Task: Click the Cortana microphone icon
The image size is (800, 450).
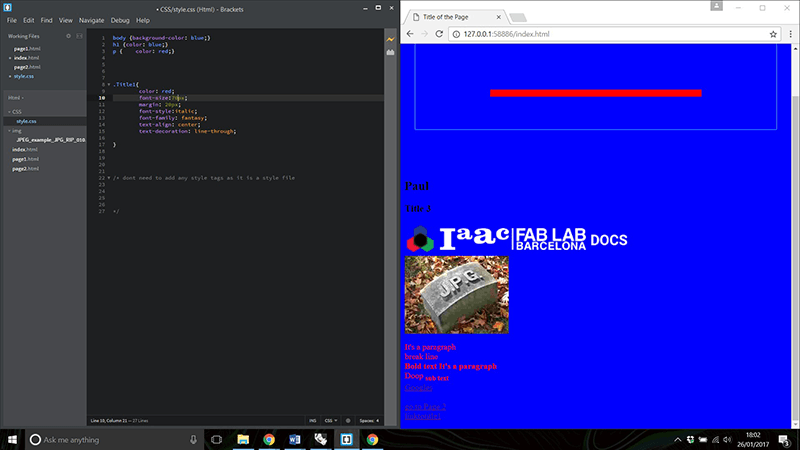Action: click(x=193, y=439)
